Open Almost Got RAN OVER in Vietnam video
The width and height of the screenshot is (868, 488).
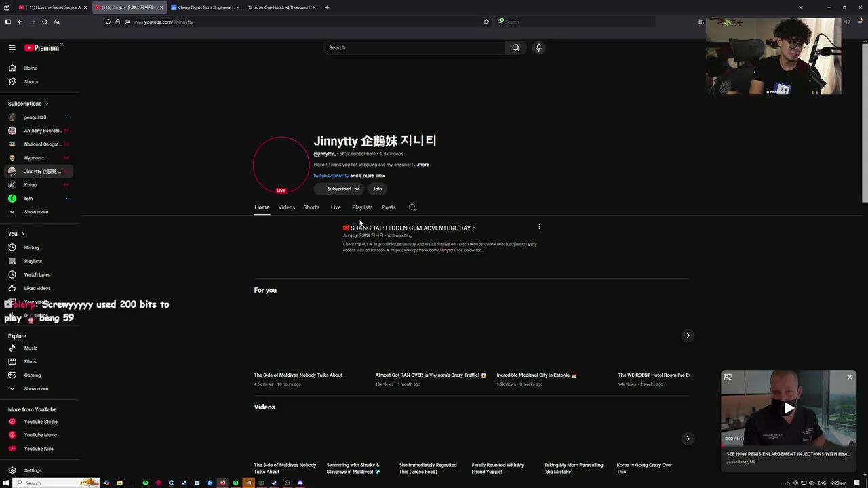(x=431, y=375)
